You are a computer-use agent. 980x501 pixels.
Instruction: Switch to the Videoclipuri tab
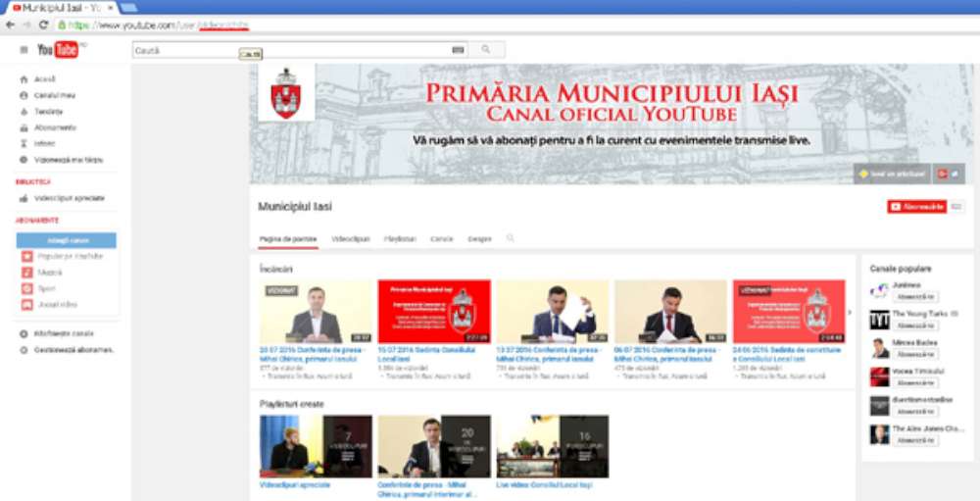pyautogui.click(x=351, y=239)
